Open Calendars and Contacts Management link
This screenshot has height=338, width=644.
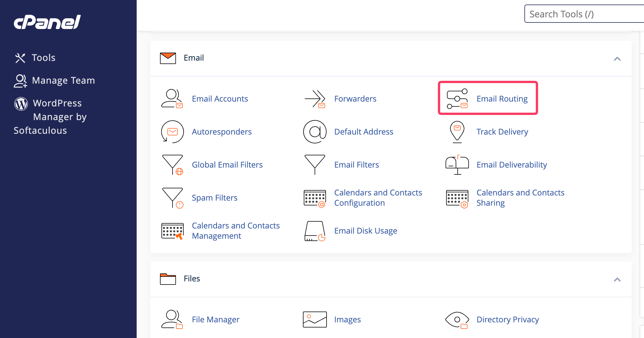coord(236,231)
